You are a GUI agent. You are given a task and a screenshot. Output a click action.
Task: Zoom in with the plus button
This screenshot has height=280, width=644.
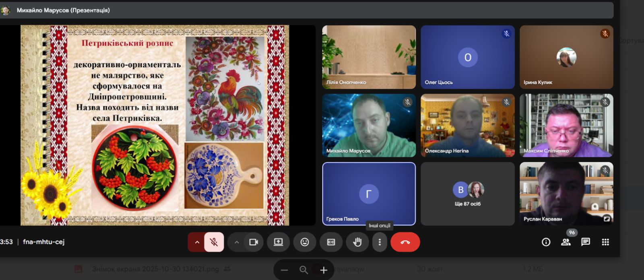(x=324, y=270)
